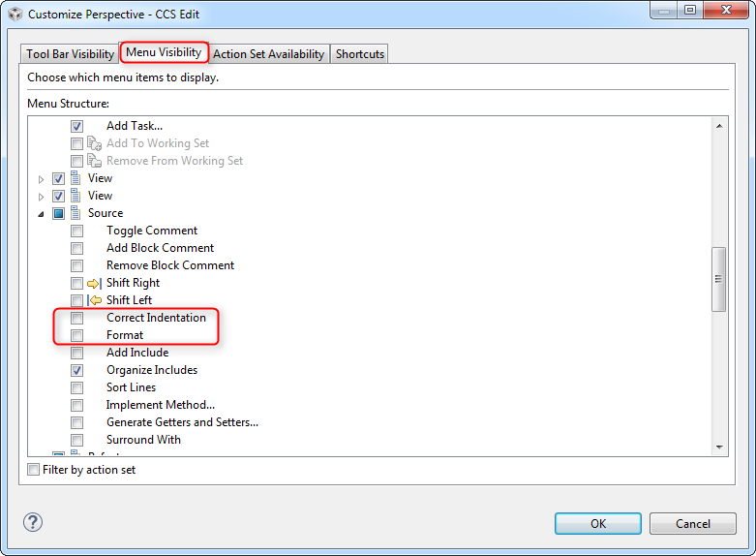Select the Generate Getters and Setters... label
Viewport: 756px width, 556px height.
[182, 422]
